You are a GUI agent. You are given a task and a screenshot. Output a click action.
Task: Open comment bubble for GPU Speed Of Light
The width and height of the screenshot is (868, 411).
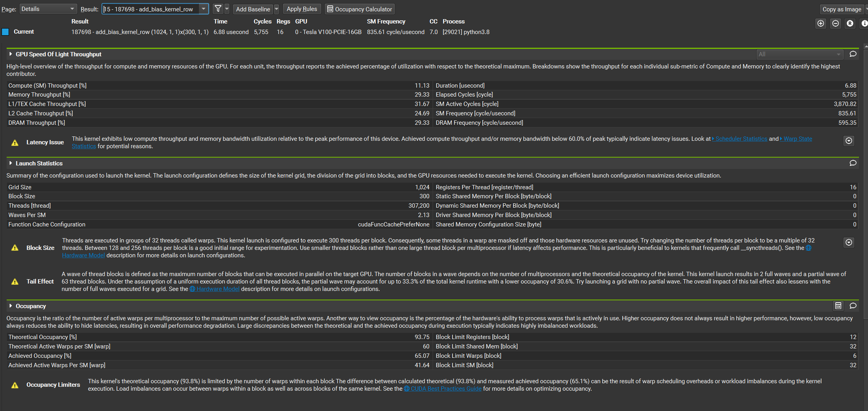pos(853,54)
